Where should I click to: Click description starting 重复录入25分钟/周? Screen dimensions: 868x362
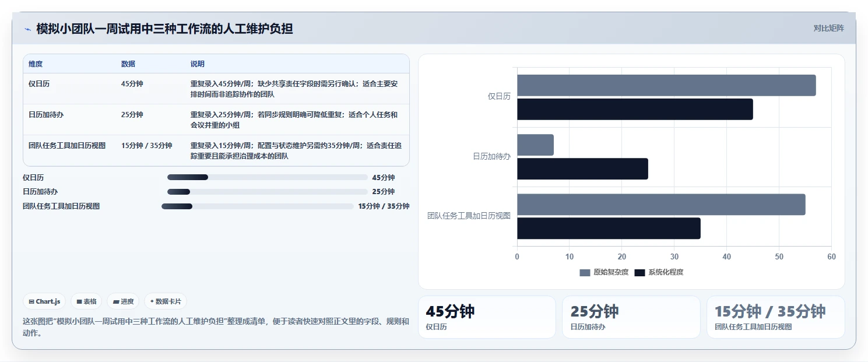point(296,120)
